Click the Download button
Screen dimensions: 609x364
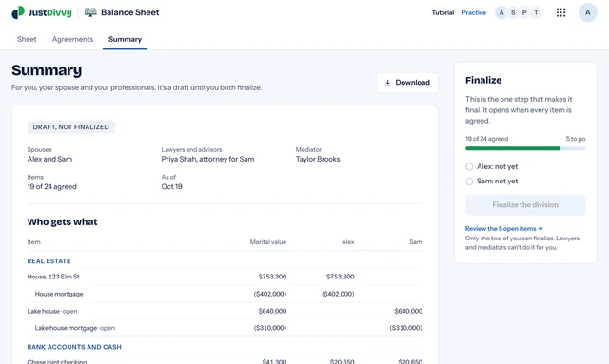coord(406,83)
